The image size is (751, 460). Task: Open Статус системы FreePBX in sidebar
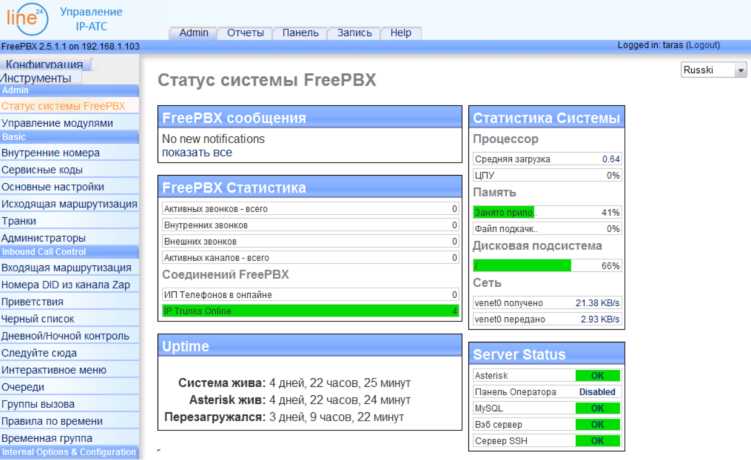click(x=63, y=106)
